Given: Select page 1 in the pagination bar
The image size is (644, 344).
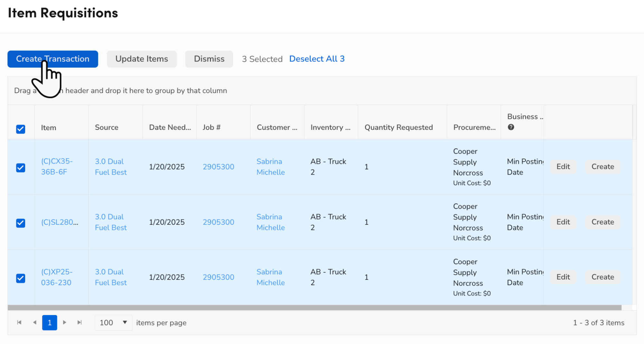Looking at the screenshot, I should coord(49,322).
